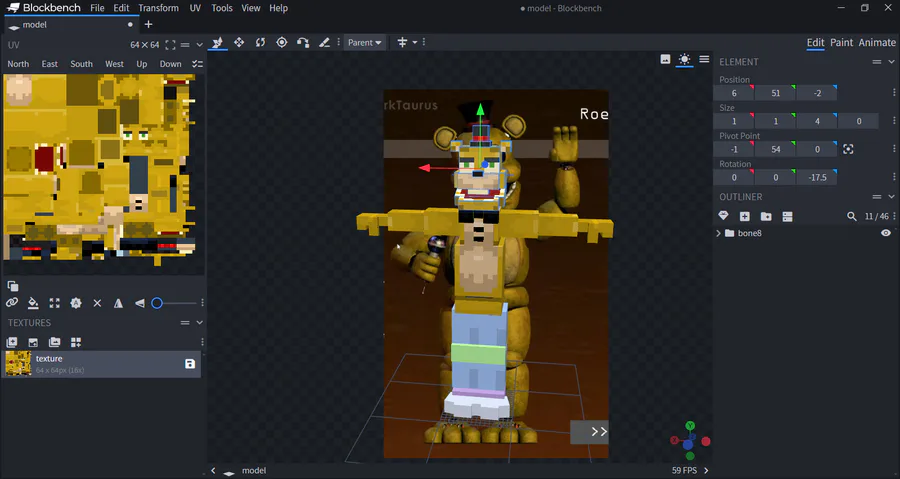Click the texture grid append icon
Viewport: 900px width, 479px height.
[x=76, y=342]
